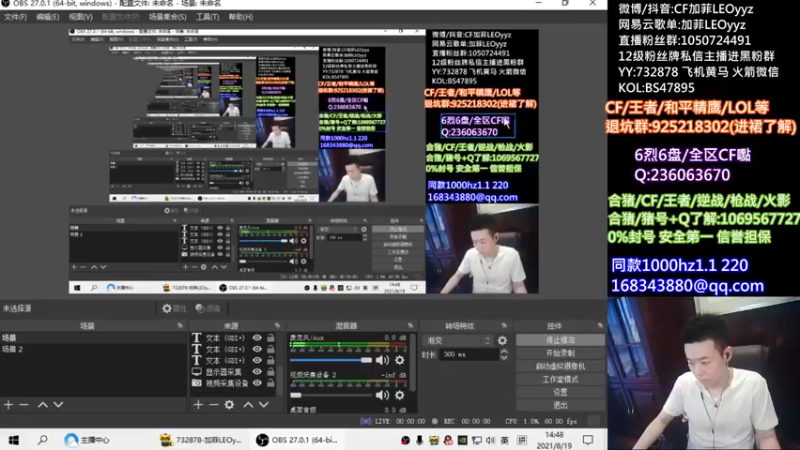The height and width of the screenshot is (450, 800).
Task: Open 麦克风/Aux audio settings gear
Action: [400, 360]
